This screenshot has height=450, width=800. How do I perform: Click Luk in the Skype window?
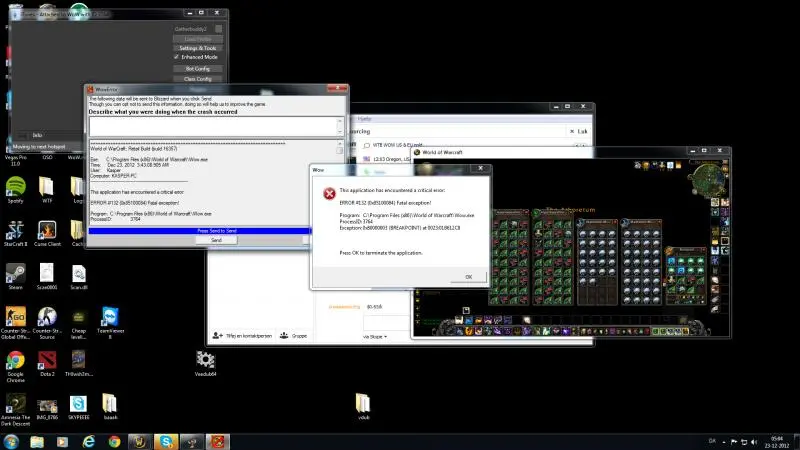579,132
